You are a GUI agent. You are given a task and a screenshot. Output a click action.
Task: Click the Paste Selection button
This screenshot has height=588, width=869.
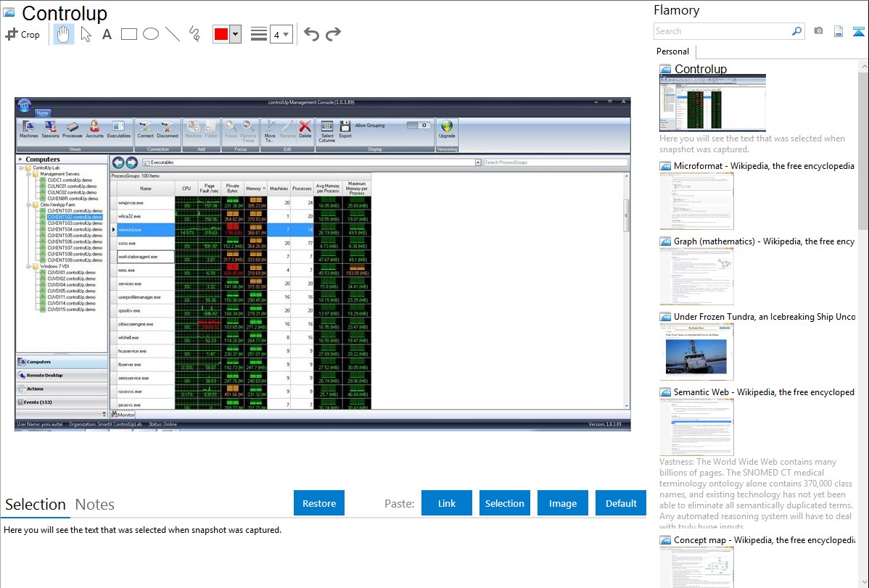(504, 503)
